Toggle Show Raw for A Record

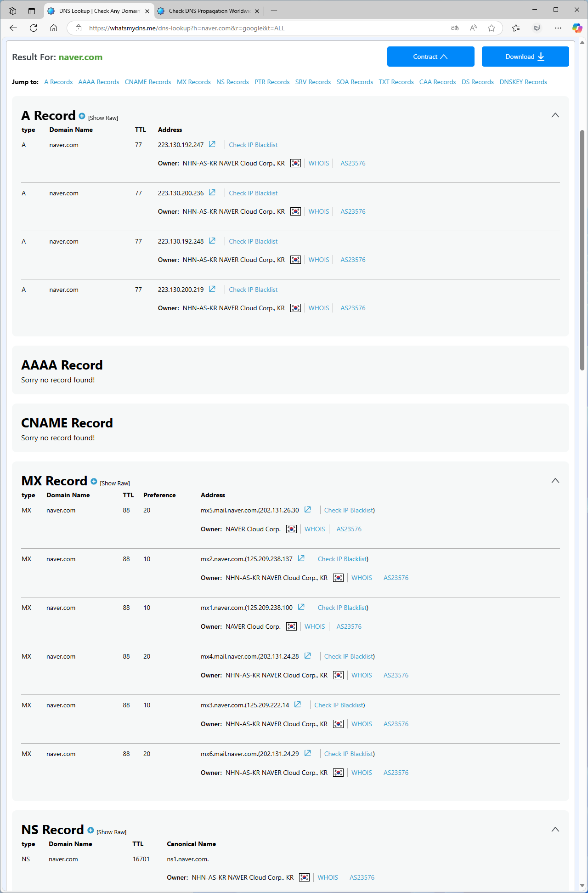pyautogui.click(x=103, y=118)
